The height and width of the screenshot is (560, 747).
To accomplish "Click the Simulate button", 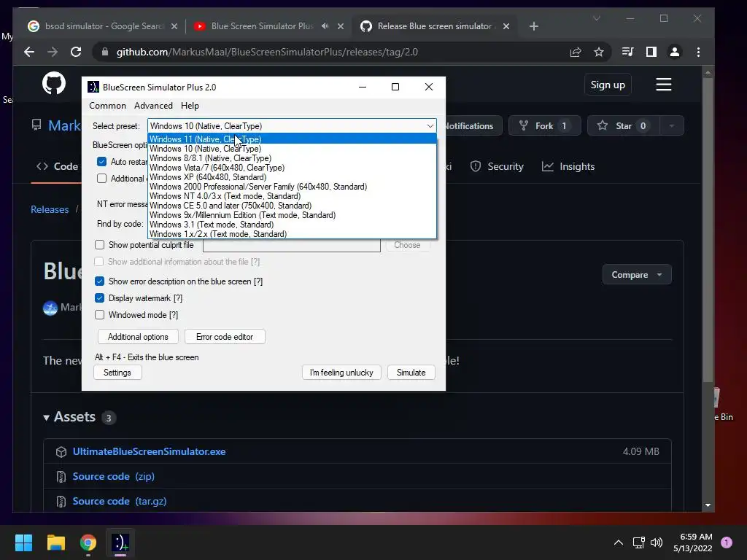I will coord(411,373).
